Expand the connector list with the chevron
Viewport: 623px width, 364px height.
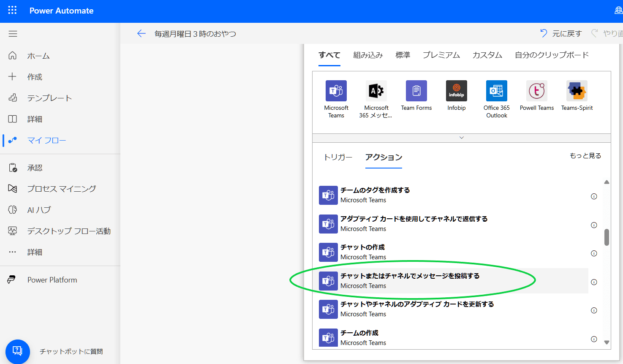click(x=461, y=137)
